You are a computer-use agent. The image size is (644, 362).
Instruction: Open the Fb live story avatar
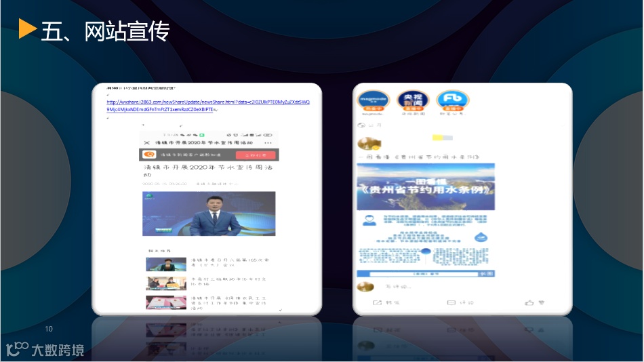coord(453,100)
